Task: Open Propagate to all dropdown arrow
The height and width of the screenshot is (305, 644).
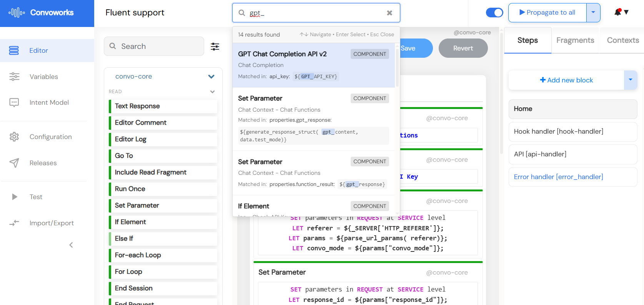Action: tap(593, 13)
